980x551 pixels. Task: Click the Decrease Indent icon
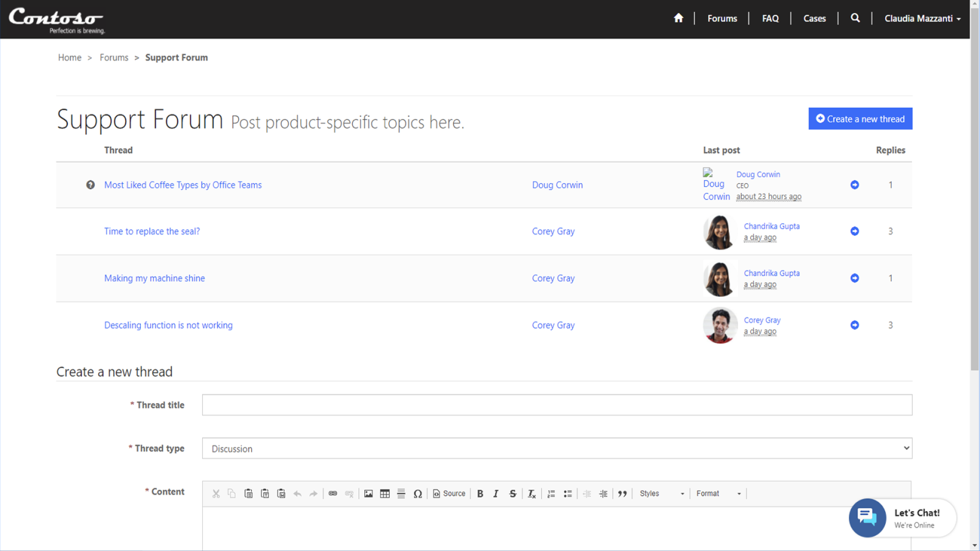click(587, 493)
